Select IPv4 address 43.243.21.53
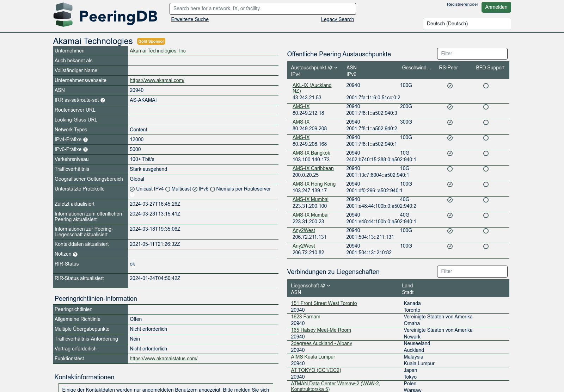This screenshot has width=564, height=392. (x=307, y=98)
